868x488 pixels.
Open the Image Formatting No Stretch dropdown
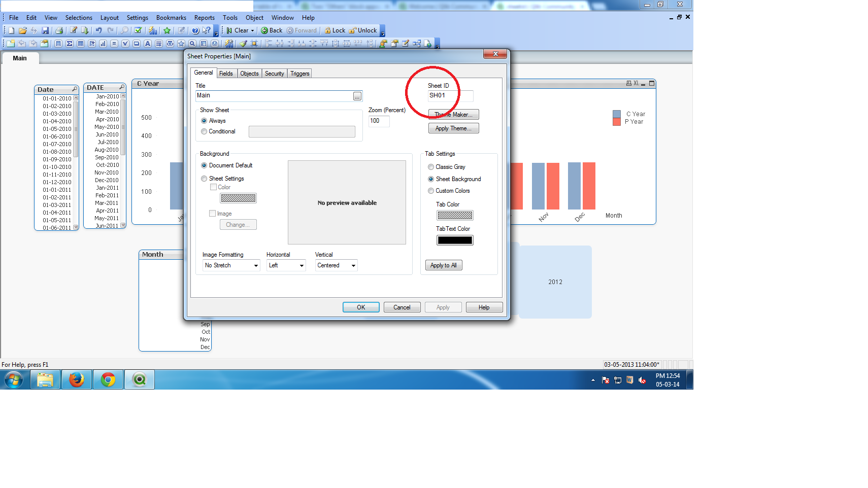click(231, 265)
